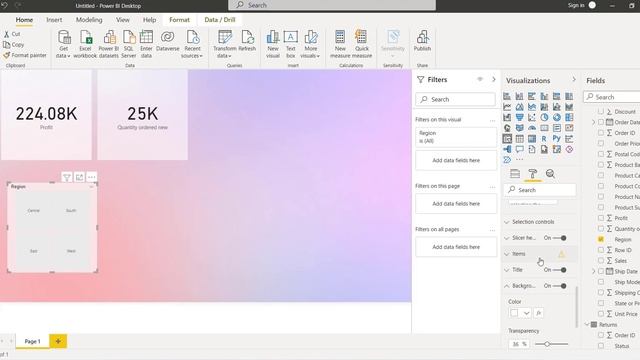Expand the Order Date hierarchy
640x360 pixels.
pyautogui.click(x=593, y=122)
